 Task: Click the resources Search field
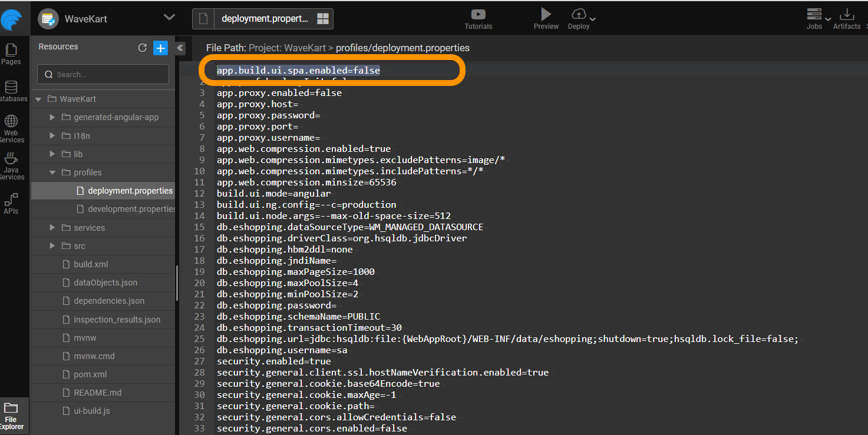[103, 74]
